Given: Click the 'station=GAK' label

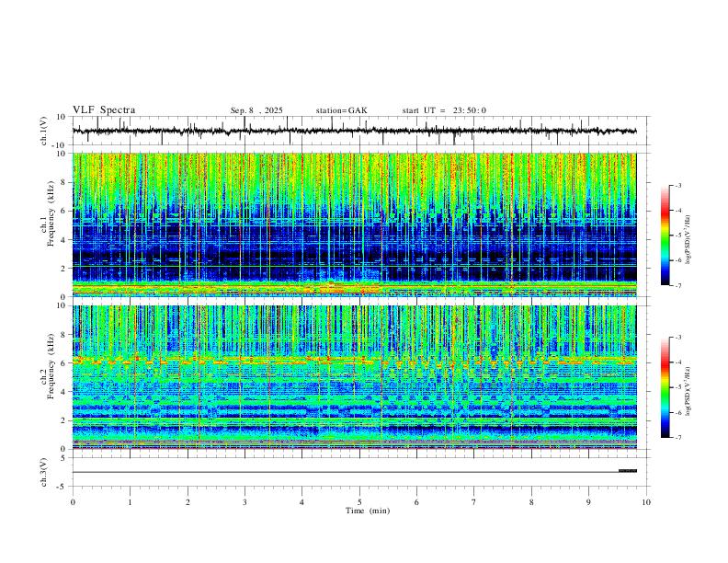Looking at the screenshot, I should click(x=341, y=110).
